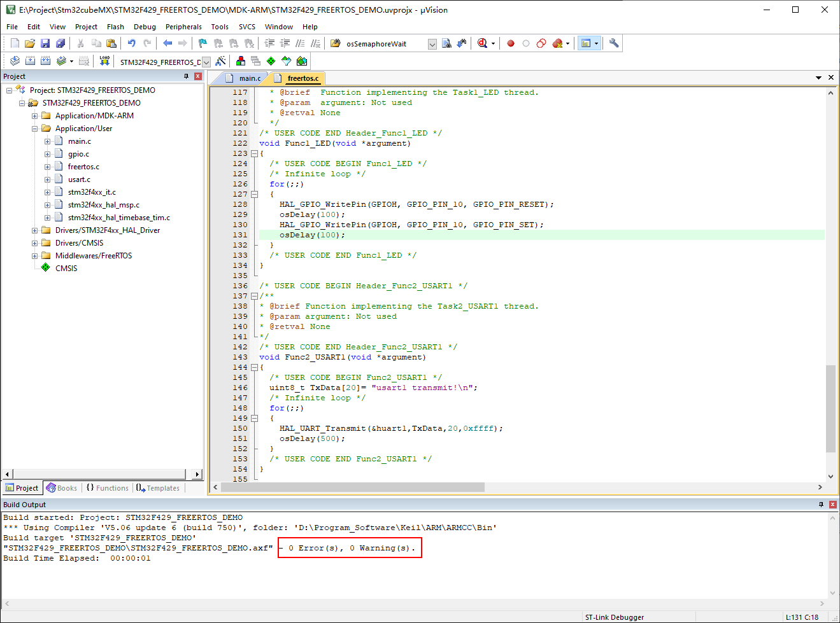Click the Find icon beside search box
The image size is (840, 623).
[x=446, y=43]
